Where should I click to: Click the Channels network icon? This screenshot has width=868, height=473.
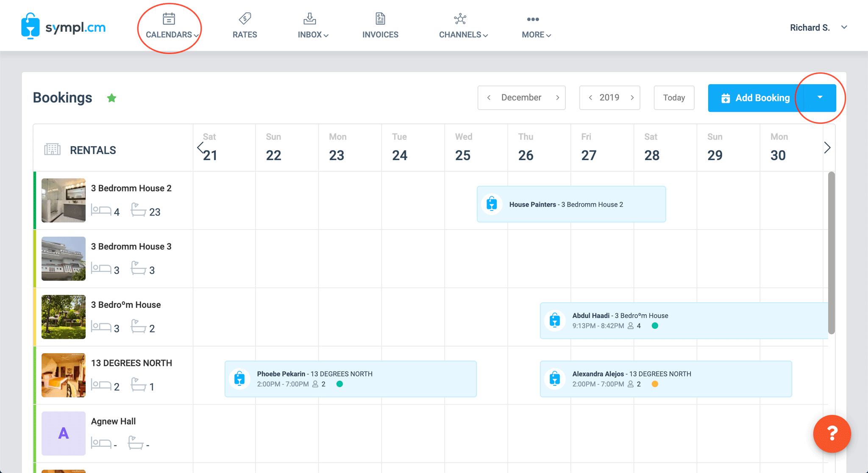tap(460, 19)
